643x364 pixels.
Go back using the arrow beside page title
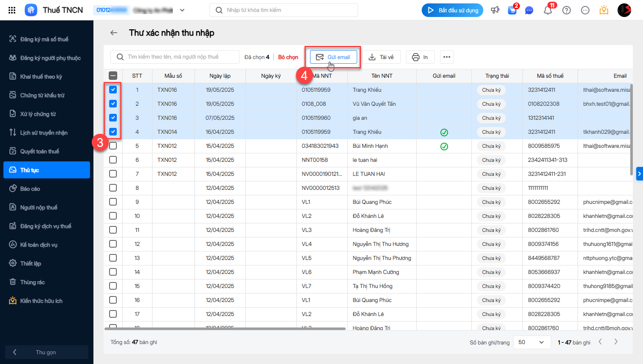coord(114,33)
